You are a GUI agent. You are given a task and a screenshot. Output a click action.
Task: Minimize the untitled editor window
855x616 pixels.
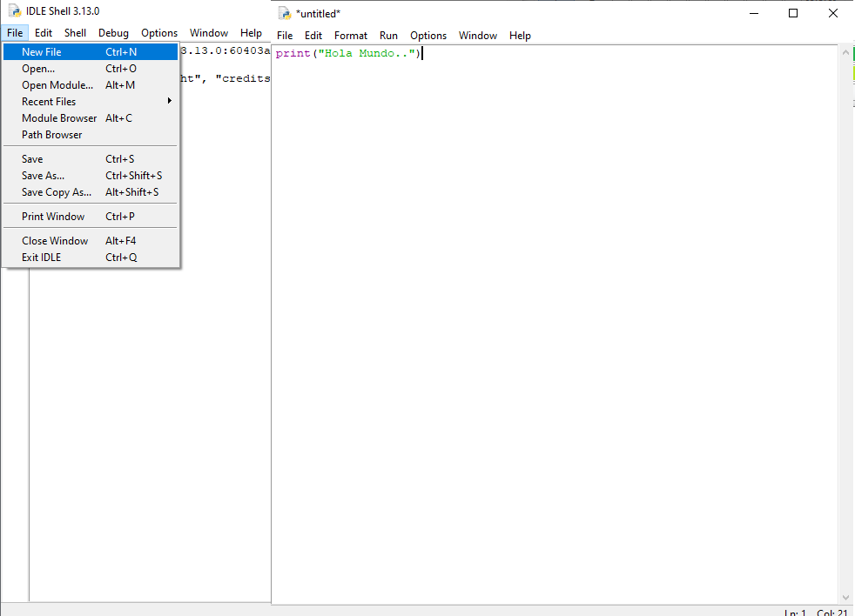pyautogui.click(x=754, y=14)
